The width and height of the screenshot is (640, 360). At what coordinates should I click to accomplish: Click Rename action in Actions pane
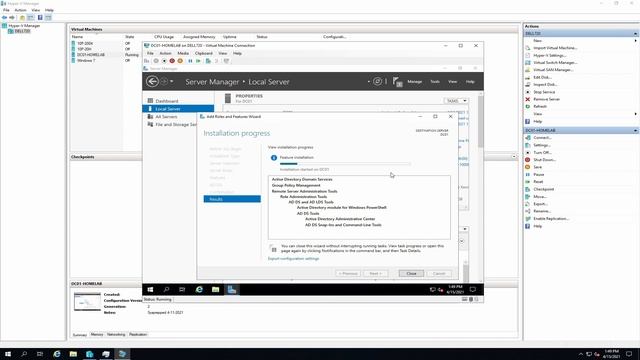(542, 211)
